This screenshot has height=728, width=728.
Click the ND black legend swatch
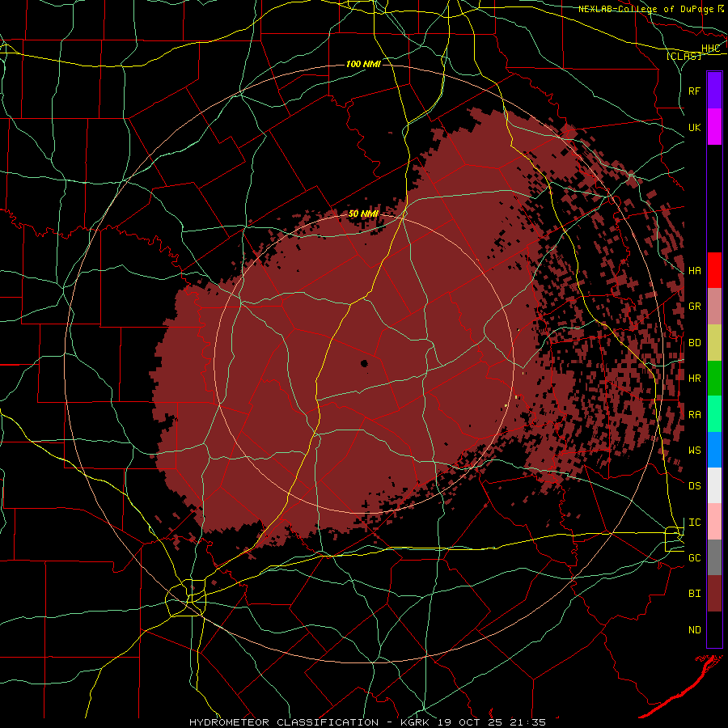[x=714, y=629]
